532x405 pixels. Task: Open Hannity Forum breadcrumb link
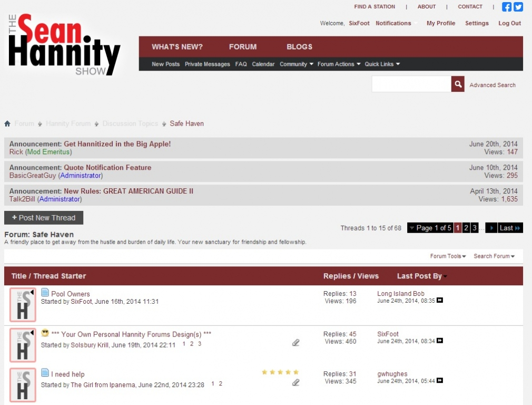tap(68, 123)
